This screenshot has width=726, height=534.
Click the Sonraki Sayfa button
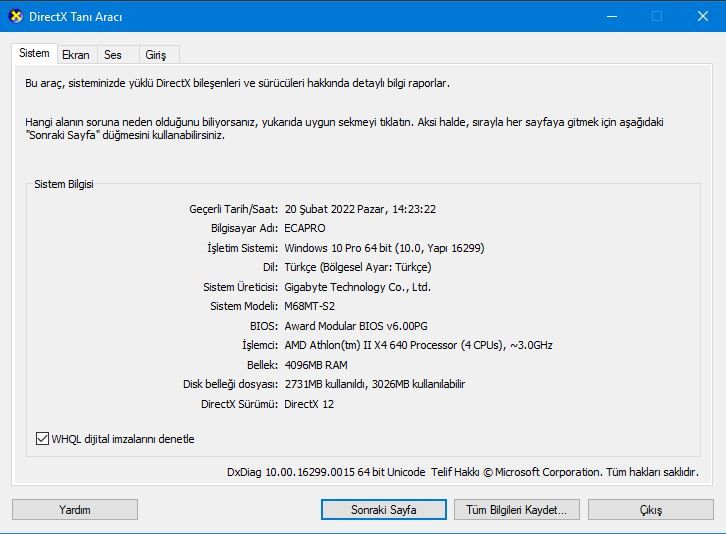point(384,509)
